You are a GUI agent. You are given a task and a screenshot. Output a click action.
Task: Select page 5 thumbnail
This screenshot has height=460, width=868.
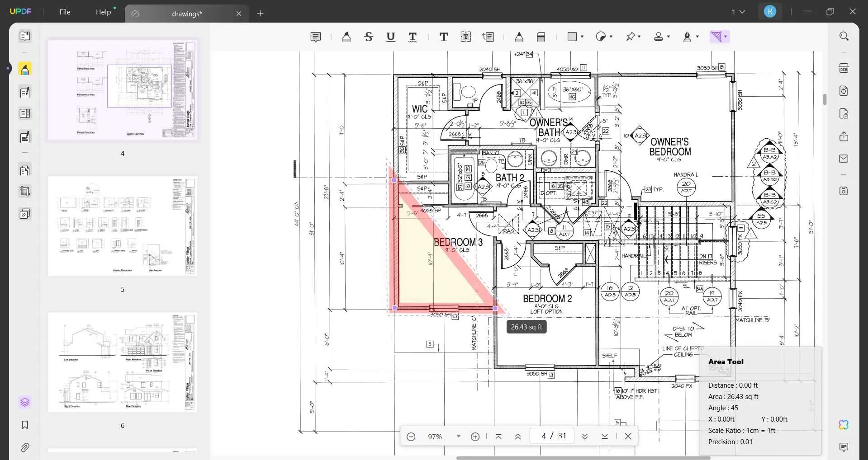(x=122, y=226)
